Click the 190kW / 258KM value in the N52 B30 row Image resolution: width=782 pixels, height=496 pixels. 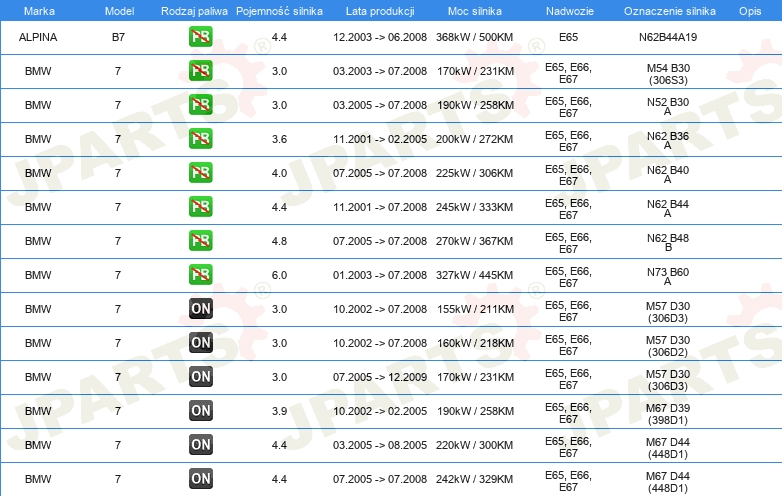click(x=475, y=105)
